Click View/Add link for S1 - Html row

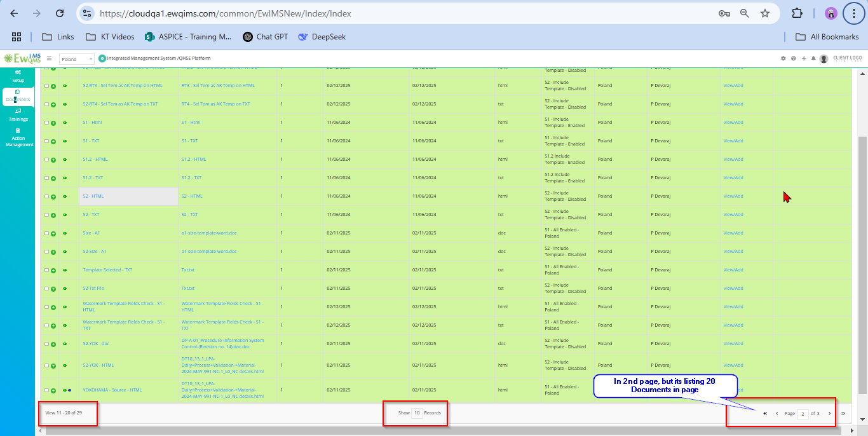tap(733, 122)
